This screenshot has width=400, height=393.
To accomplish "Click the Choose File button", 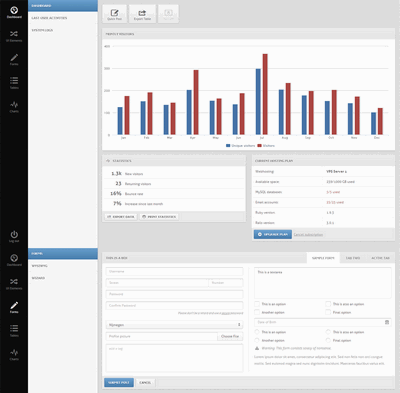I will coord(230,336).
